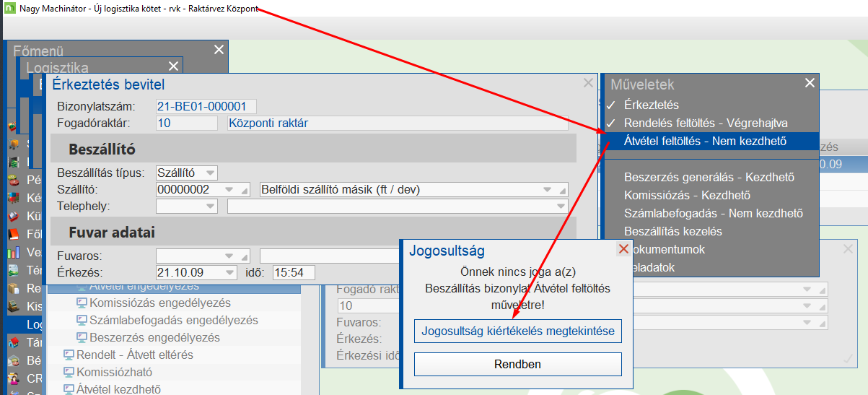Select Beszerzés generálás - Kezdhető item

[709, 177]
